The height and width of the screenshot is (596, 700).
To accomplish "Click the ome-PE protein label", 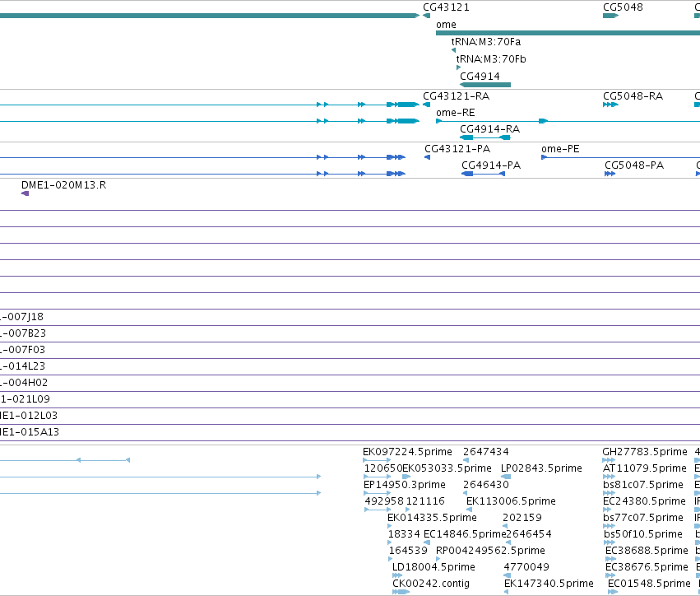I will point(560,149).
